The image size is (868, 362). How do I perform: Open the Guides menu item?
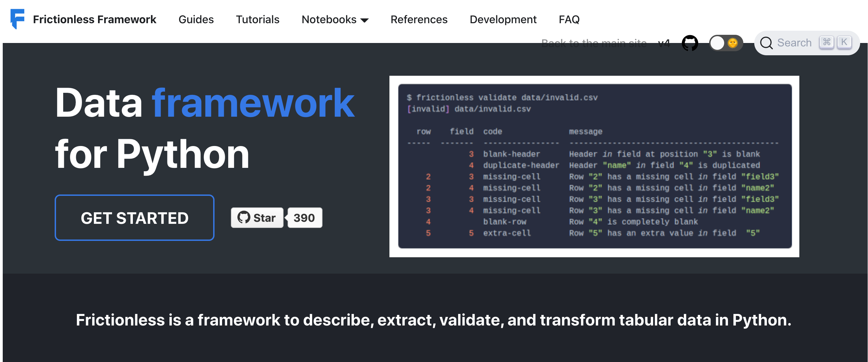[196, 19]
